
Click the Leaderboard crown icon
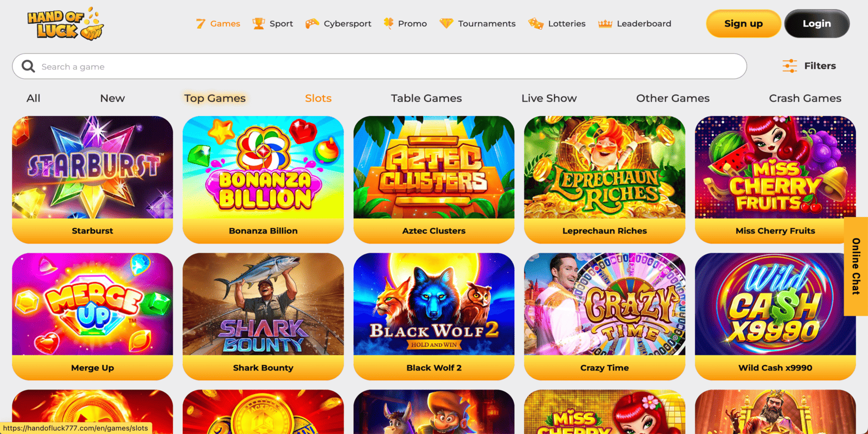click(x=605, y=23)
